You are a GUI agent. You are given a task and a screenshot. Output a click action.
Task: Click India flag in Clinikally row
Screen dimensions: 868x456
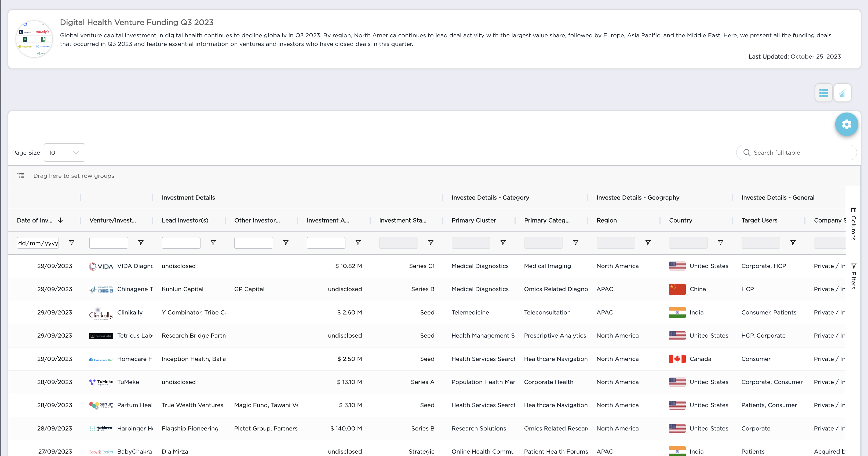677,312
